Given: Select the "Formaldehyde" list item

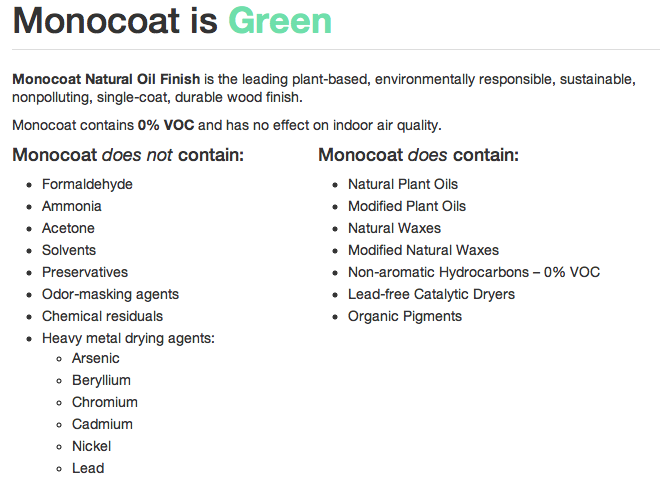Looking at the screenshot, I should 87,184.
